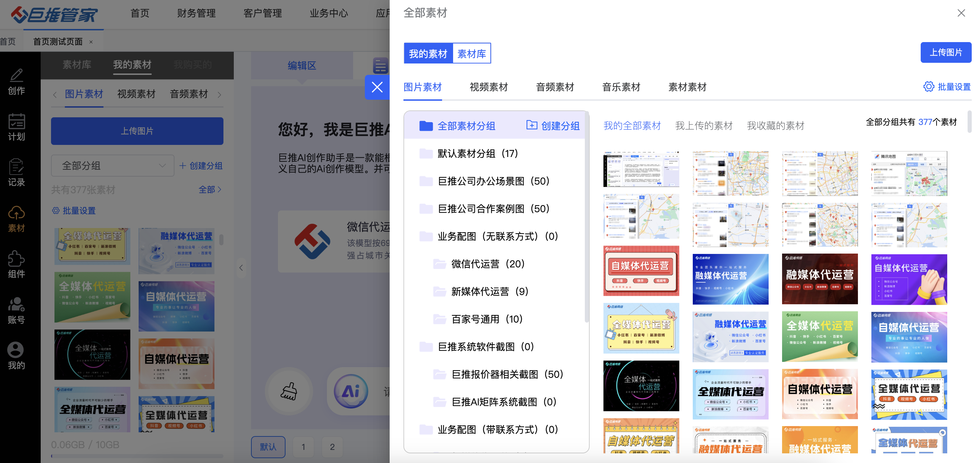Collapse left panel with arrow handle
The height and width of the screenshot is (463, 980).
pyautogui.click(x=241, y=268)
